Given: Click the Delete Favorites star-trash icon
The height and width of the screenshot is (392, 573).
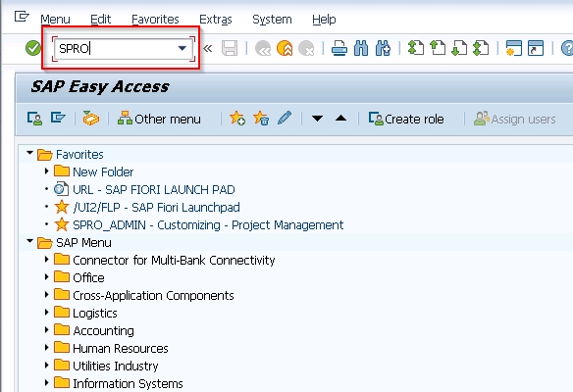Looking at the screenshot, I should tap(261, 119).
